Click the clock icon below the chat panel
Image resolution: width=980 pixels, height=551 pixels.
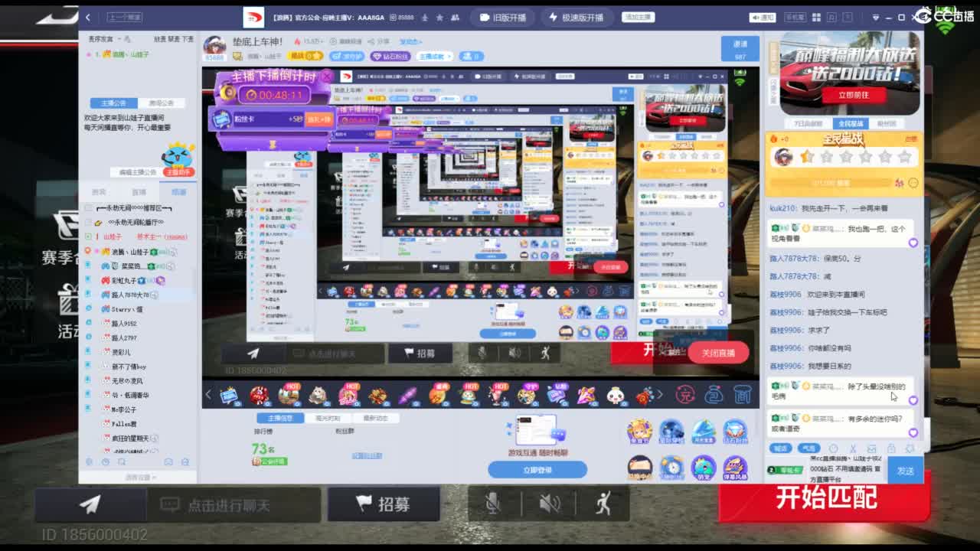click(x=833, y=448)
